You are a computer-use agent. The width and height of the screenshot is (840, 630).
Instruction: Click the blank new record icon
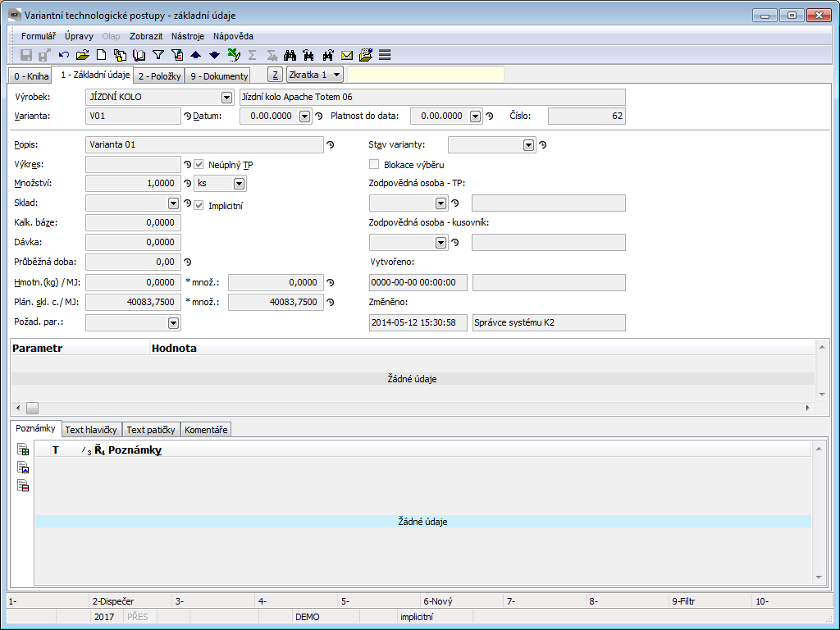(x=102, y=55)
